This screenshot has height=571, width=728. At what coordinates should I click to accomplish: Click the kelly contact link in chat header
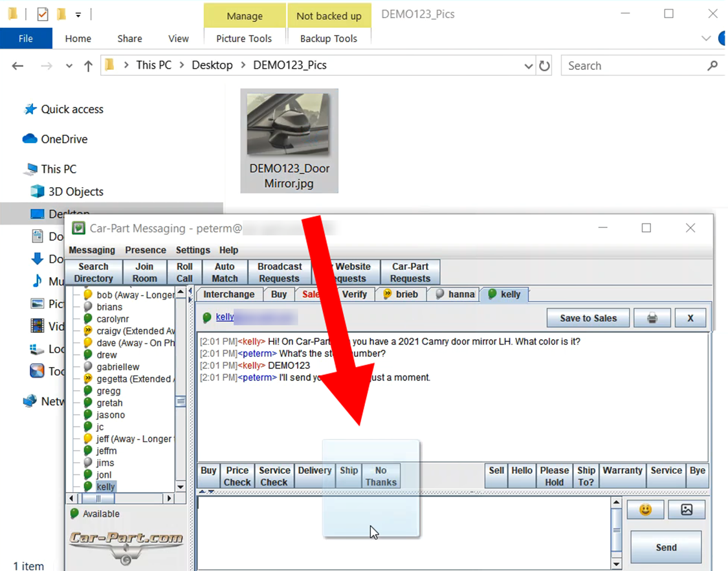[x=225, y=317]
